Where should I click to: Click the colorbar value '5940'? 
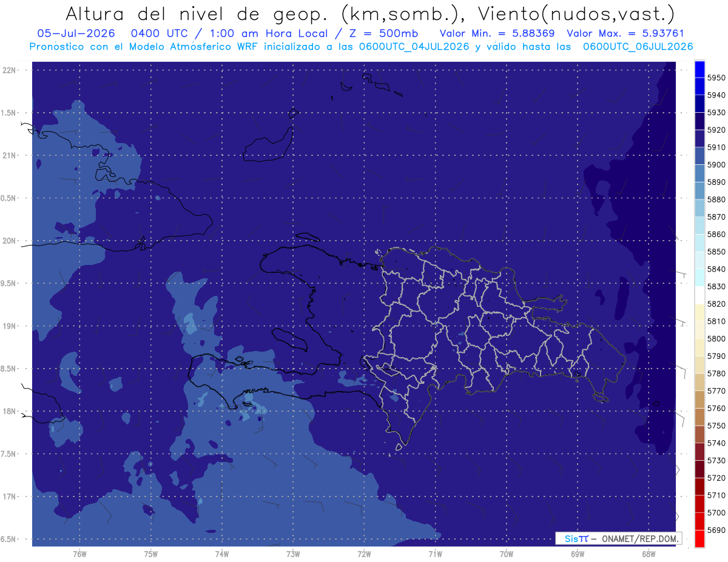[716, 95]
